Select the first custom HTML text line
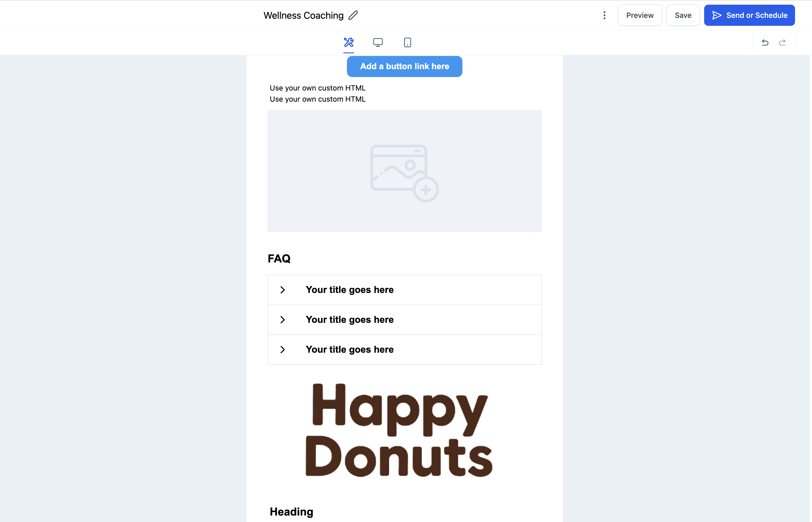The height and width of the screenshot is (522, 812). tap(318, 88)
